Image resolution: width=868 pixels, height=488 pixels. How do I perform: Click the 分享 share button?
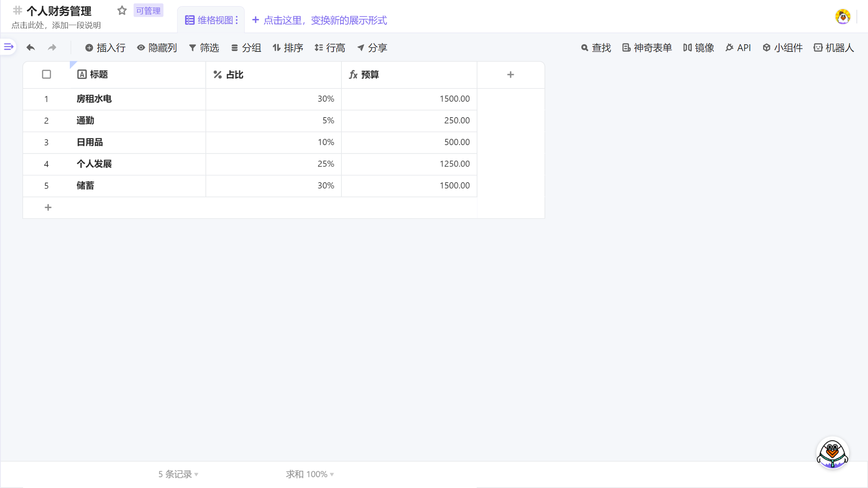point(372,47)
